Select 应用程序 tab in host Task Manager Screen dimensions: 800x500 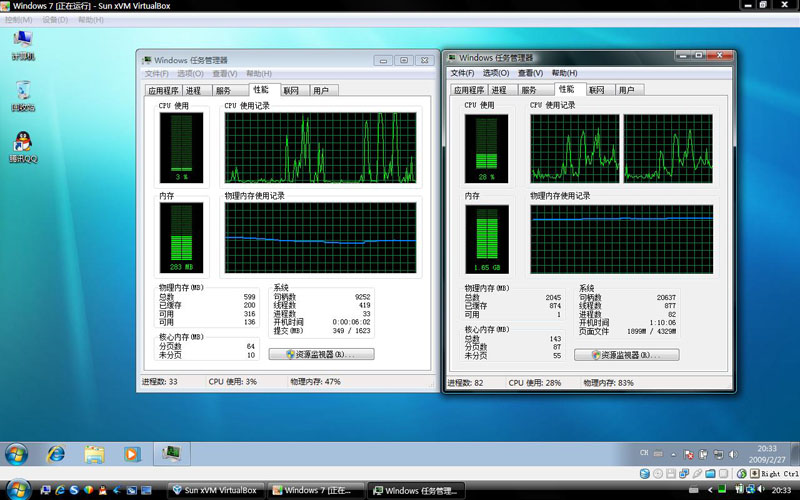click(x=469, y=90)
